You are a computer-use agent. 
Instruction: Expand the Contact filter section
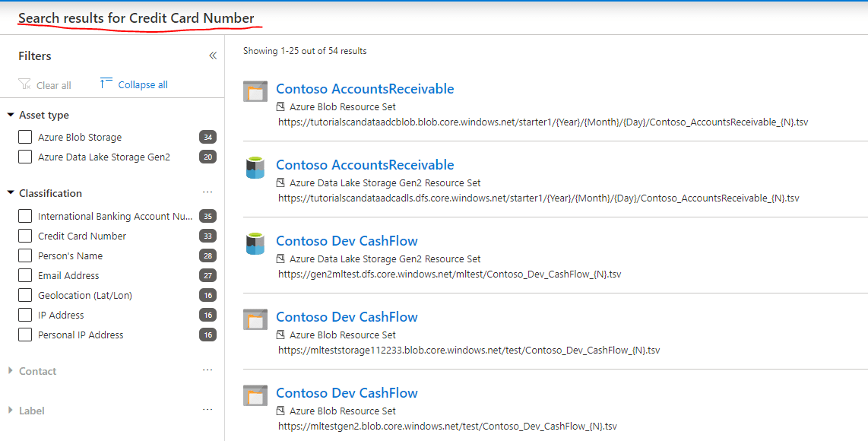tap(11, 370)
